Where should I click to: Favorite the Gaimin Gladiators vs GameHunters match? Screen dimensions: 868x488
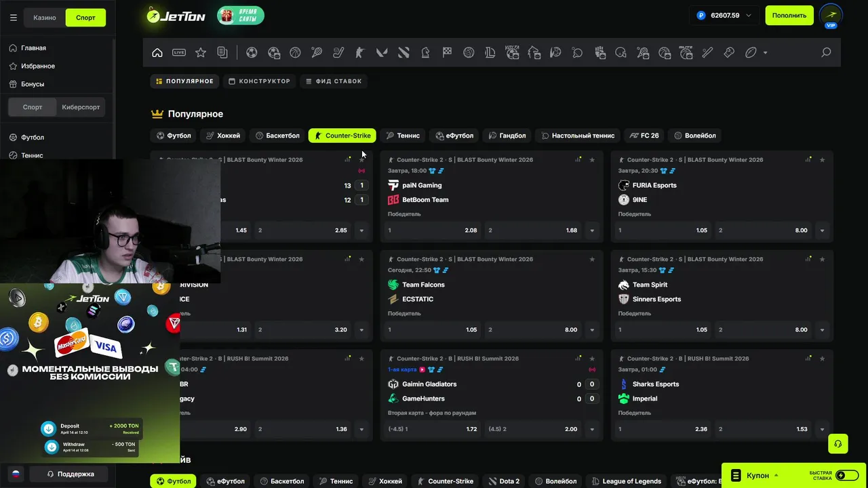[592, 359]
